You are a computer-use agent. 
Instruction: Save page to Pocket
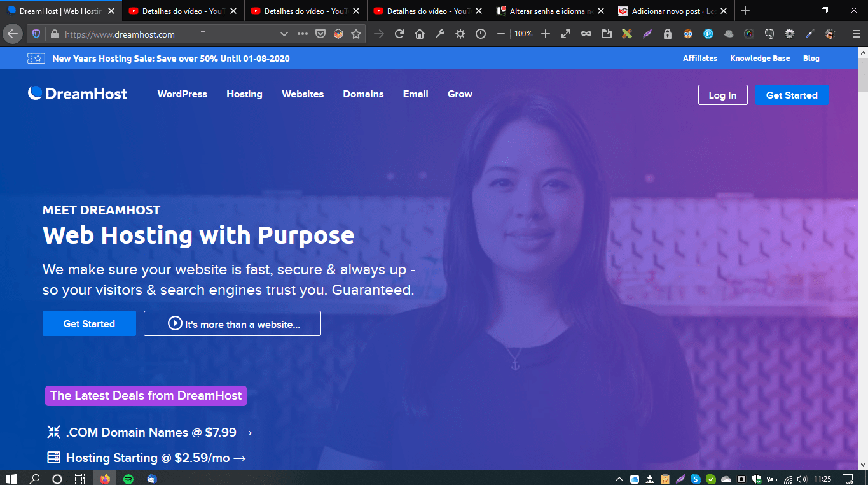coord(320,34)
